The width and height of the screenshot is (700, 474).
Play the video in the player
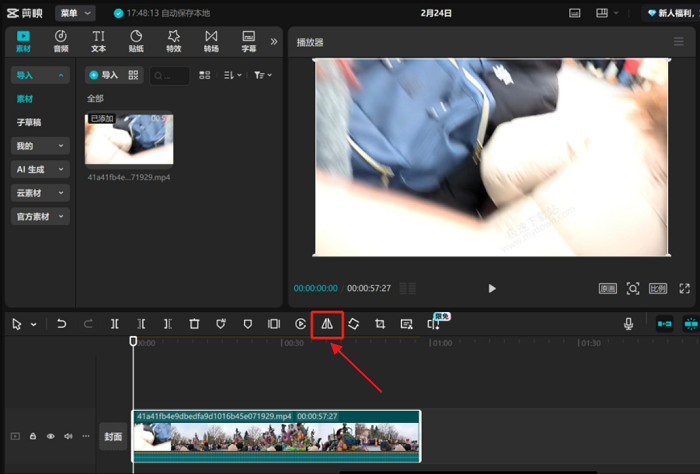[492, 288]
